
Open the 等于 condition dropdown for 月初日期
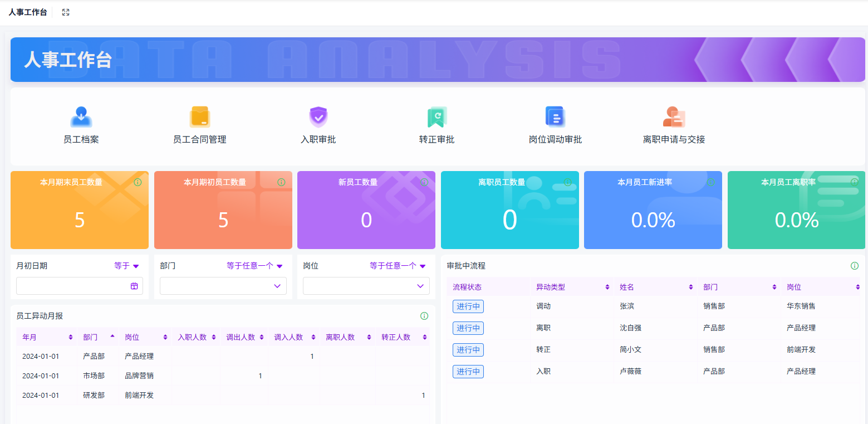(127, 266)
